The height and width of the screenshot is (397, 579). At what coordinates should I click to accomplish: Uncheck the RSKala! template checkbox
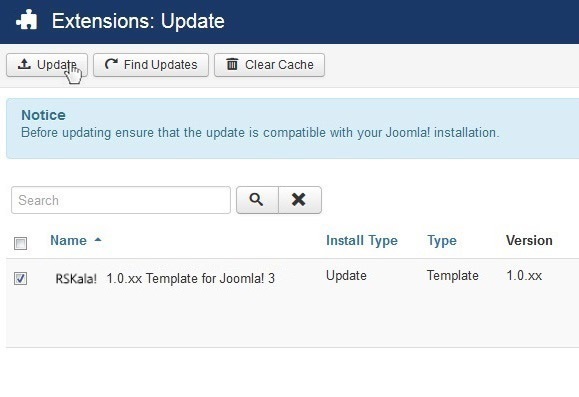tap(20, 278)
